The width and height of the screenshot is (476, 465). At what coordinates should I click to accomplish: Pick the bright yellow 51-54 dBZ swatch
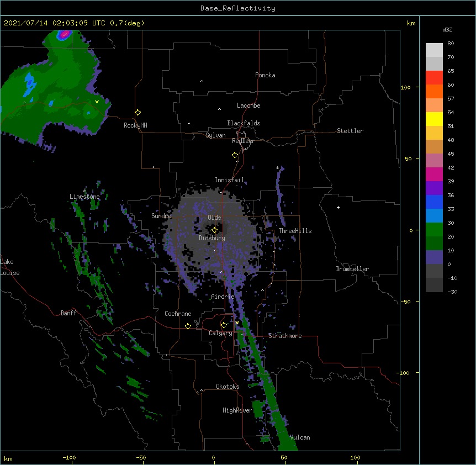click(434, 119)
